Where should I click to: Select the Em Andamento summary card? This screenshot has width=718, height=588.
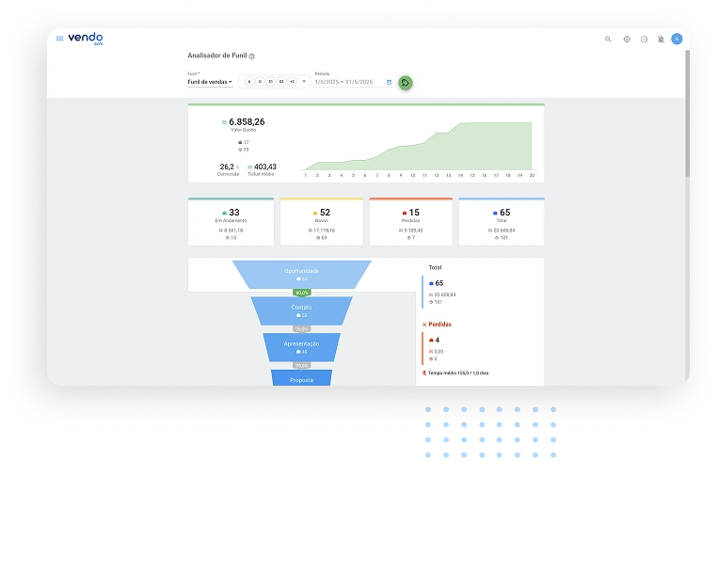tap(231, 222)
